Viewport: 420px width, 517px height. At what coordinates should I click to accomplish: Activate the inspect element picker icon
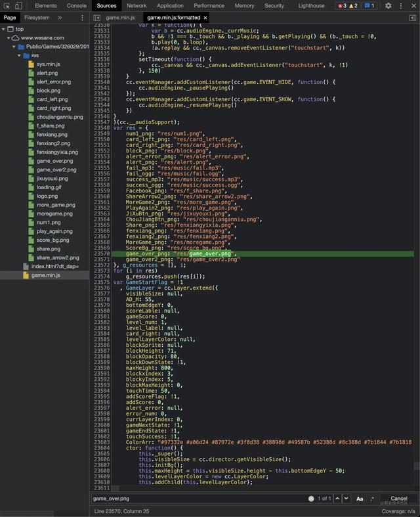pyautogui.click(x=7, y=6)
